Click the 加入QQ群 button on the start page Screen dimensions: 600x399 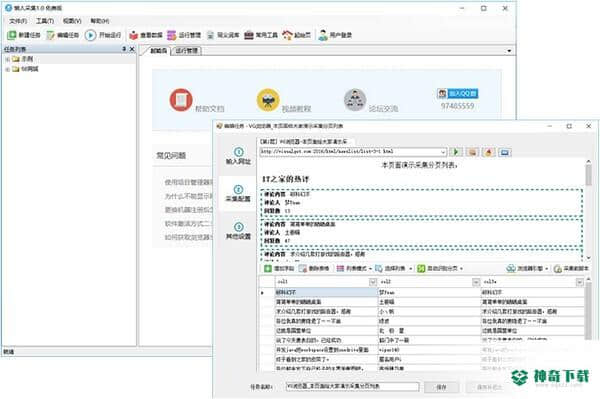458,94
